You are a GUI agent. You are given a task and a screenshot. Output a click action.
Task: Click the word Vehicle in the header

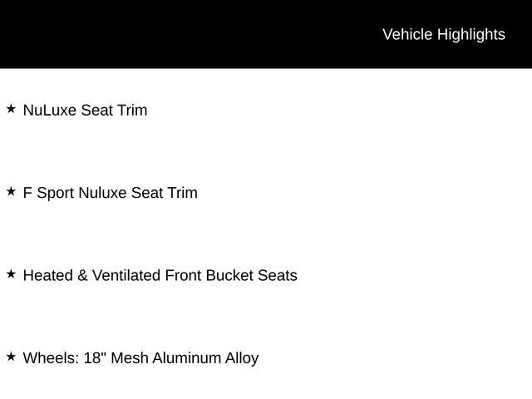pos(407,35)
